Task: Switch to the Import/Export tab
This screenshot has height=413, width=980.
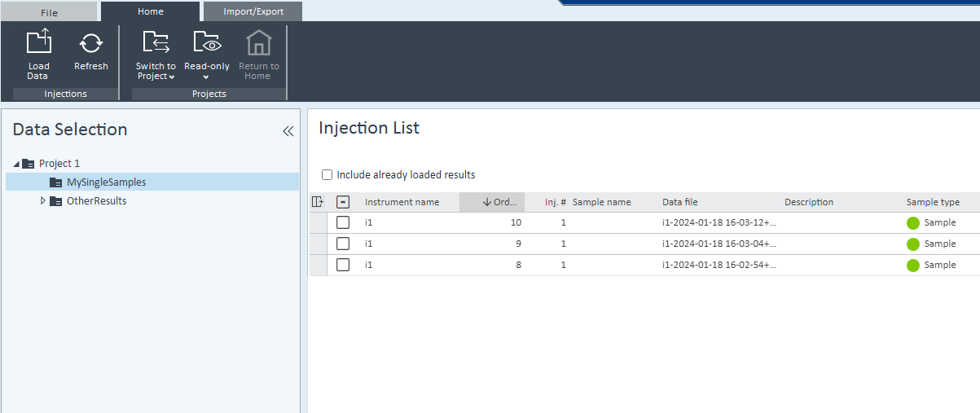Action: [253, 11]
